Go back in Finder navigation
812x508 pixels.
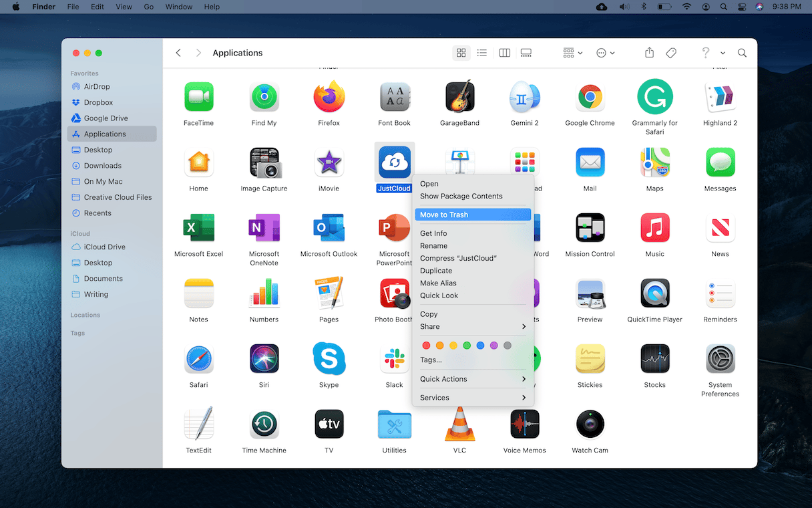[178, 53]
